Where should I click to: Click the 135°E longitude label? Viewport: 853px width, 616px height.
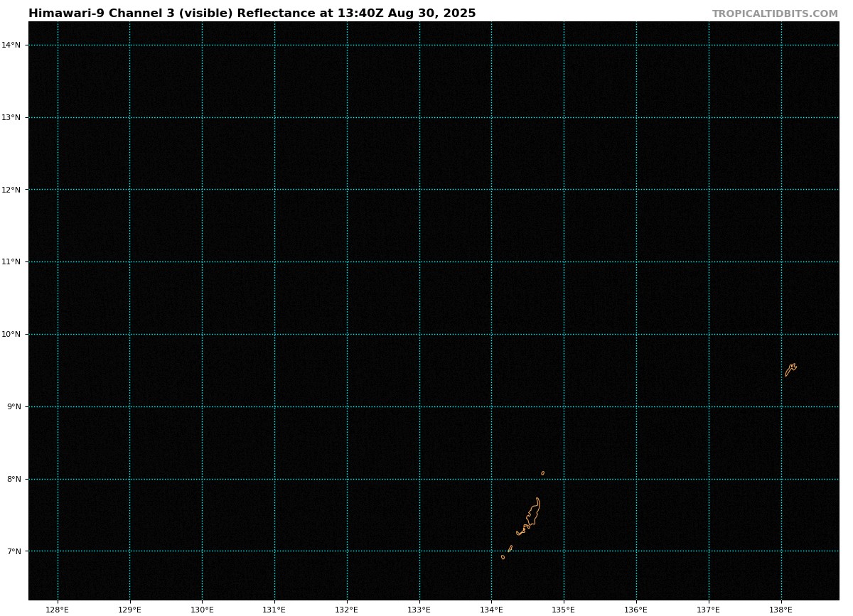pos(564,610)
